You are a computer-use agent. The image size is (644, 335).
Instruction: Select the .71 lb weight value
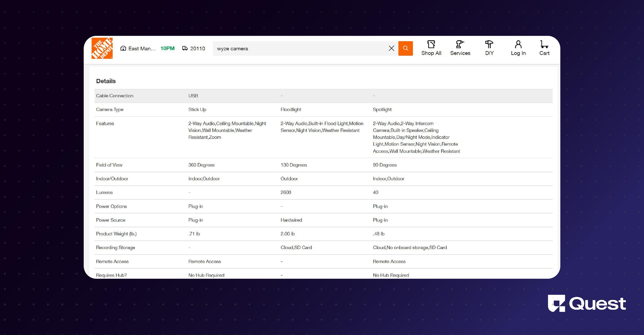tap(194, 234)
